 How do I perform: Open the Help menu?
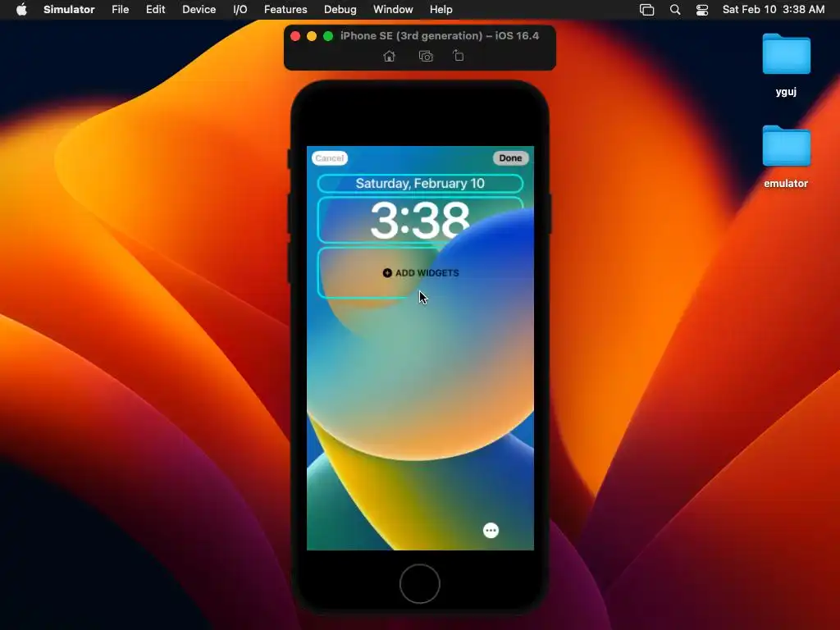(x=441, y=10)
